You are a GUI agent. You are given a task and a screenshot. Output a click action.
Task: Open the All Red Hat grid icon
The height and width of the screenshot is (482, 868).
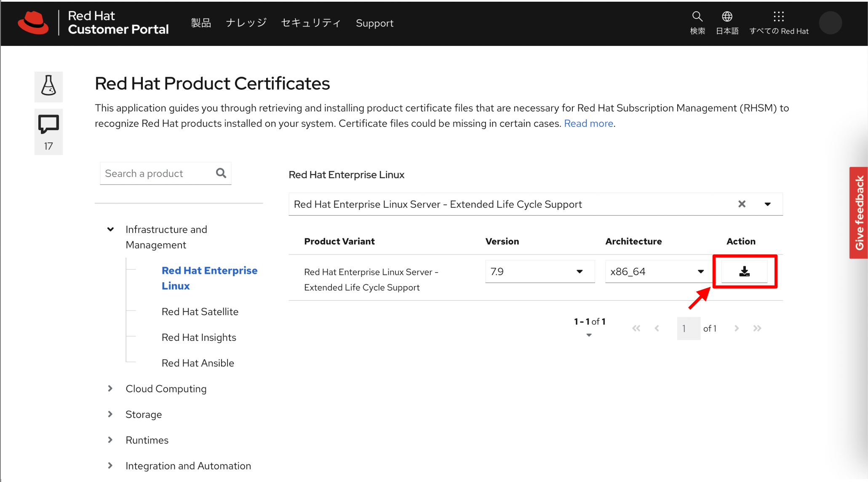tap(778, 17)
